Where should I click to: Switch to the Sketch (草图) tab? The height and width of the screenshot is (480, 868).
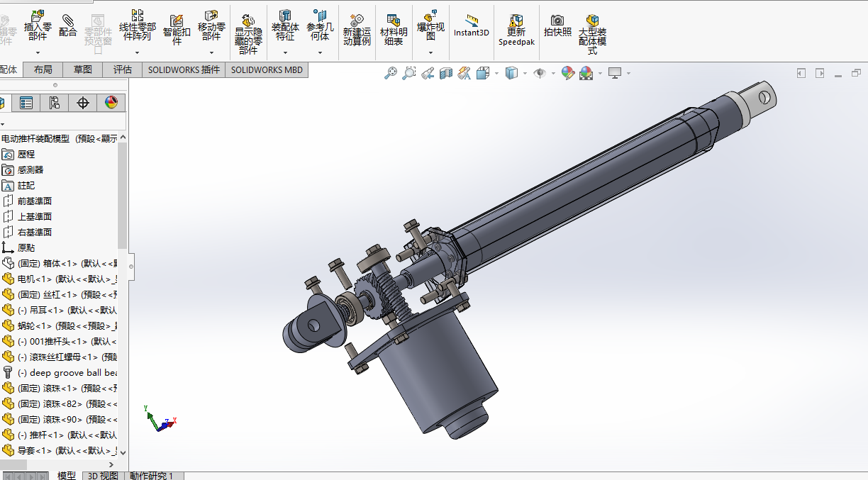pyautogui.click(x=82, y=69)
